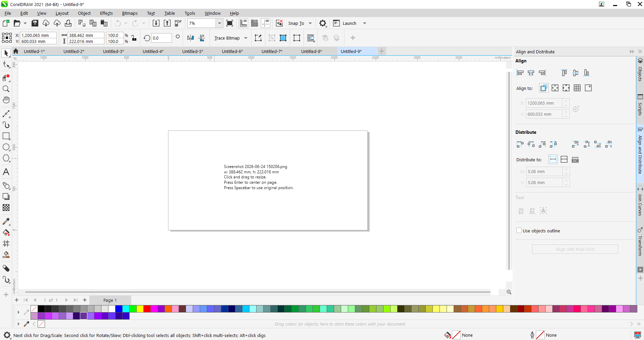
Task: Pick the yellow color swatch
Action: (140, 309)
